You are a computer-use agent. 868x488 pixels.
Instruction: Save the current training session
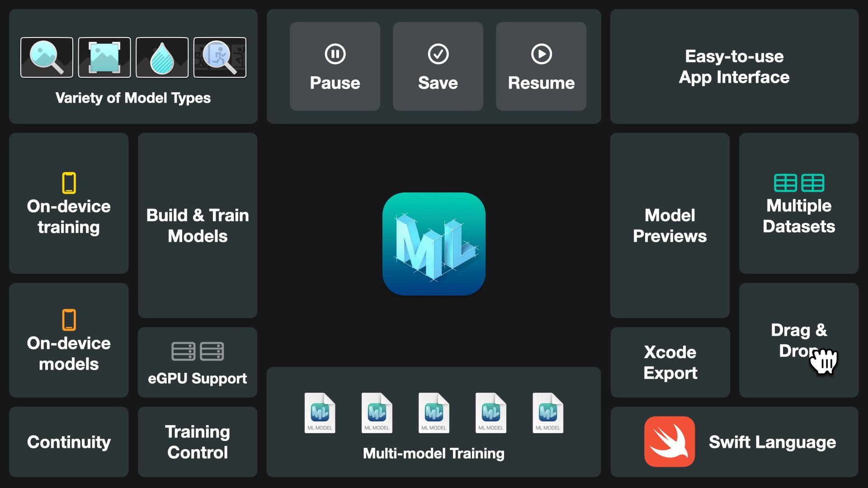[438, 66]
